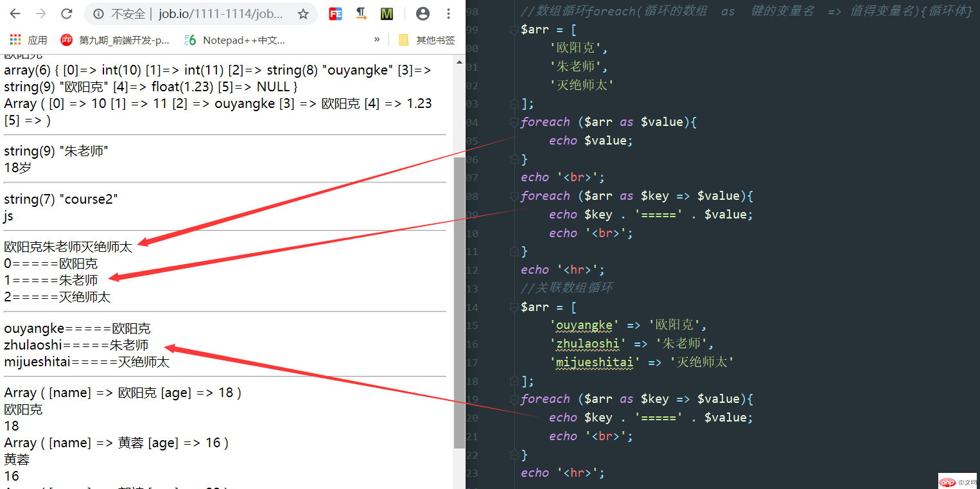The height and width of the screenshot is (489, 980).
Task: Click the fold end marker at line 106
Action: click(x=514, y=159)
